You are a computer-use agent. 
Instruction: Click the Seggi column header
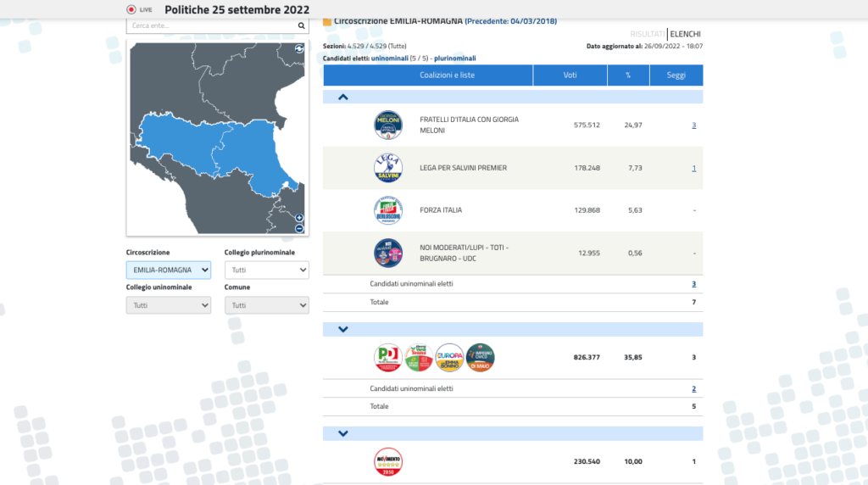(x=676, y=75)
